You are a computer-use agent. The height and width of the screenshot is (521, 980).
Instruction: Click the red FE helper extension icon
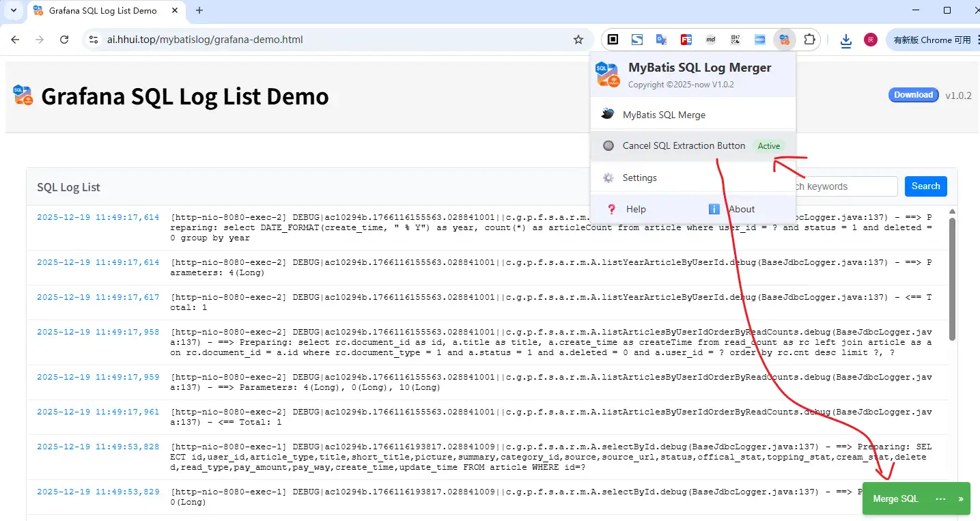tap(686, 40)
